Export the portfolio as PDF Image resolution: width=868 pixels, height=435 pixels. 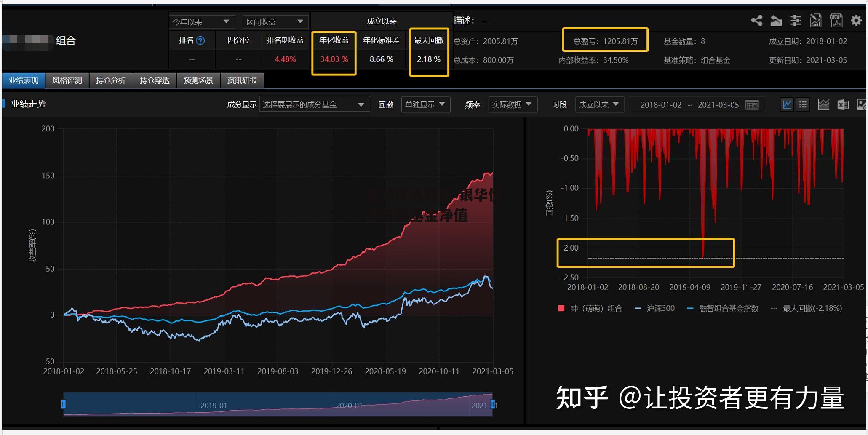pos(836,20)
